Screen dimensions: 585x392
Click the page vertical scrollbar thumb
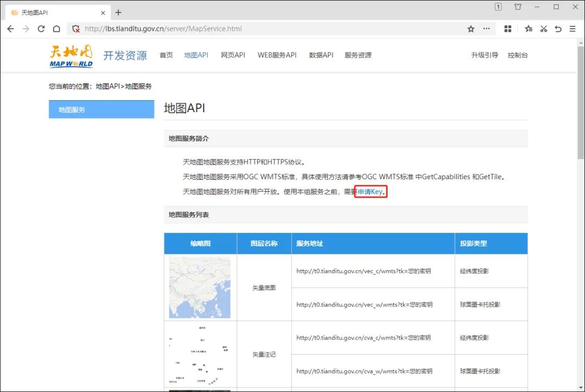pos(581,102)
